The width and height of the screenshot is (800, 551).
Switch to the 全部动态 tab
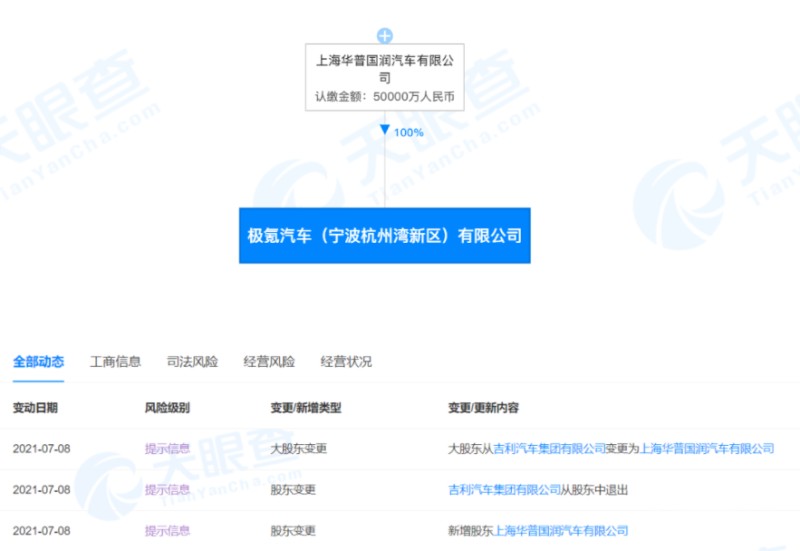38,362
